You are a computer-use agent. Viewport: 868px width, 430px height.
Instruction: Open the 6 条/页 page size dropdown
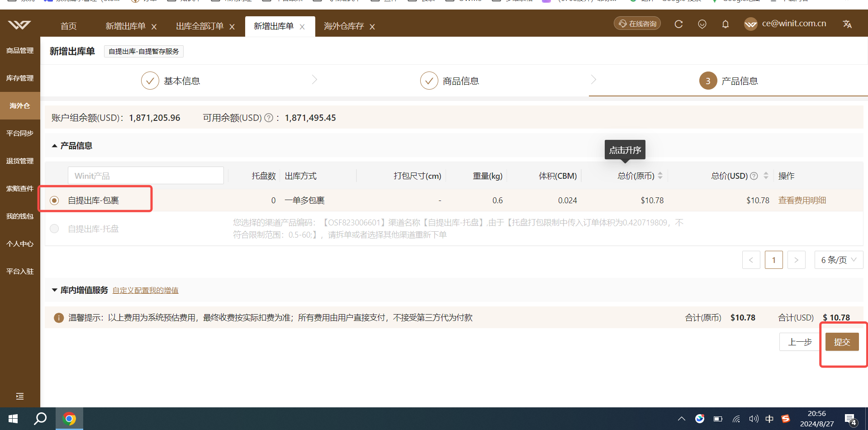[839, 260]
